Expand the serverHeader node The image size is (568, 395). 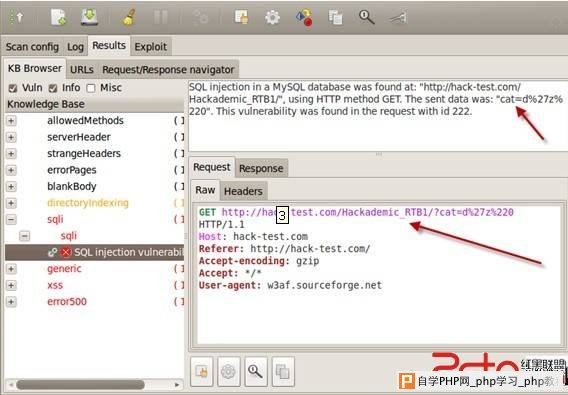point(11,137)
